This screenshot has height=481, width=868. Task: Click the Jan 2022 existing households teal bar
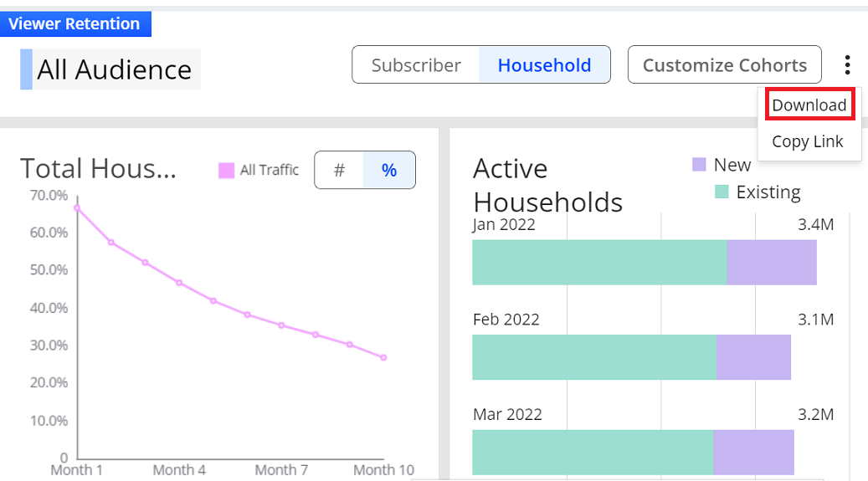(x=599, y=263)
